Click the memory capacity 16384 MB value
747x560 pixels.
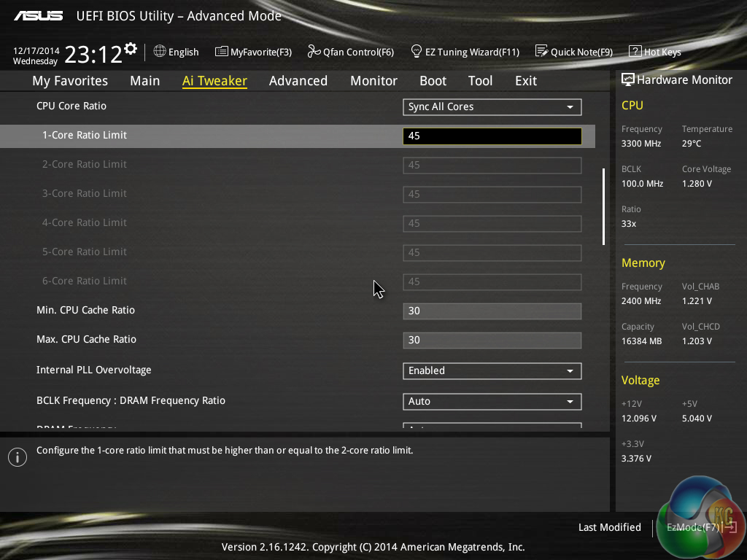coord(642,341)
